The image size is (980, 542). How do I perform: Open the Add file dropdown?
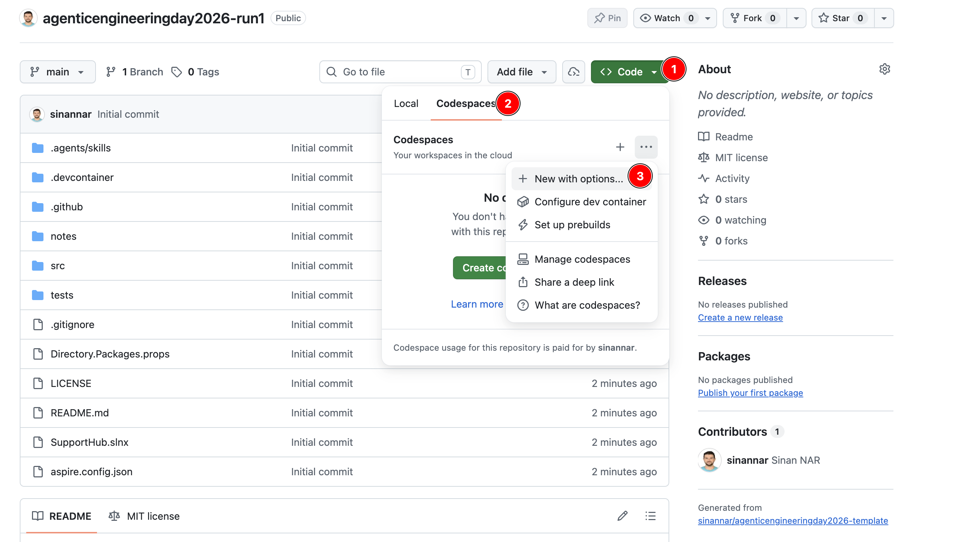tap(522, 72)
